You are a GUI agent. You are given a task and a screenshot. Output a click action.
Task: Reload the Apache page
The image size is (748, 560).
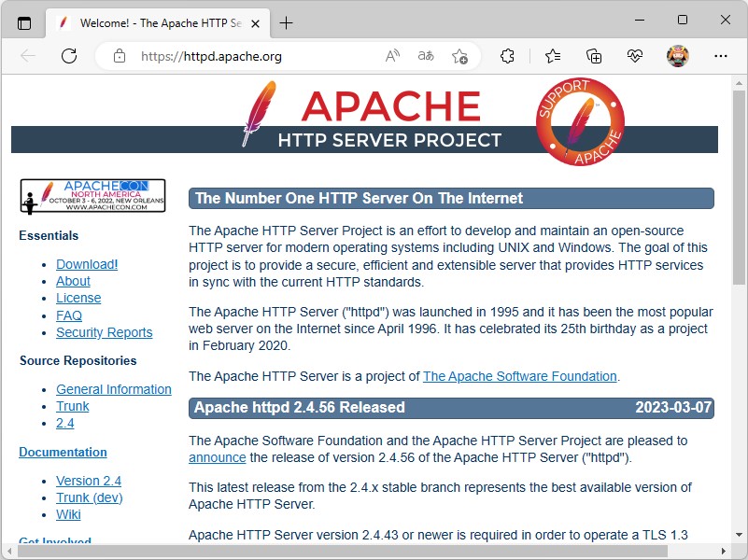click(x=68, y=56)
